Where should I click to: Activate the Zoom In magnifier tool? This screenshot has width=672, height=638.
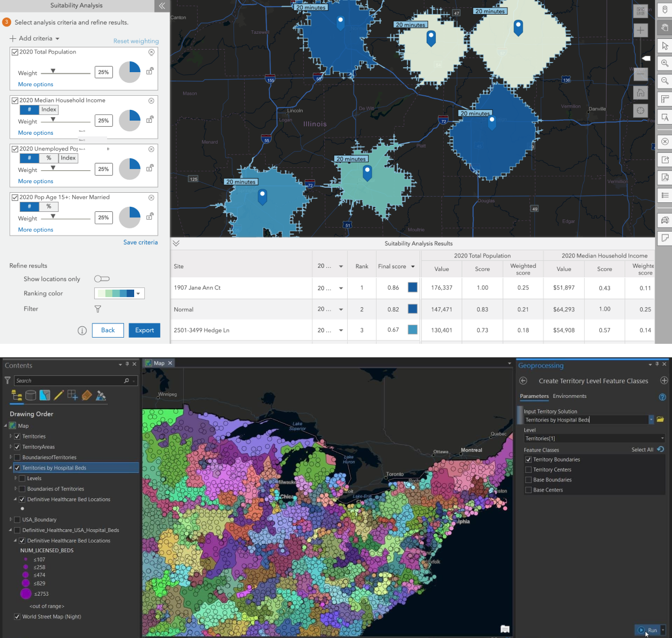[x=664, y=64]
